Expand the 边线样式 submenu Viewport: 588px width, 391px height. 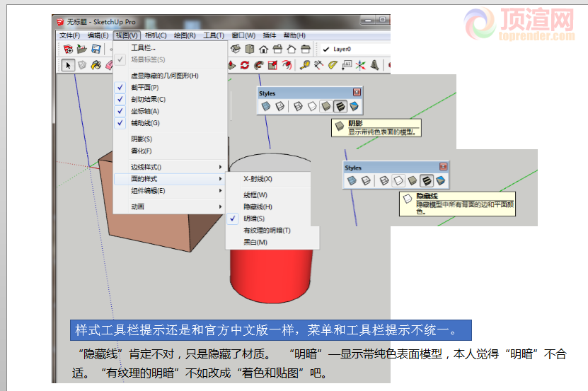pyautogui.click(x=171, y=167)
